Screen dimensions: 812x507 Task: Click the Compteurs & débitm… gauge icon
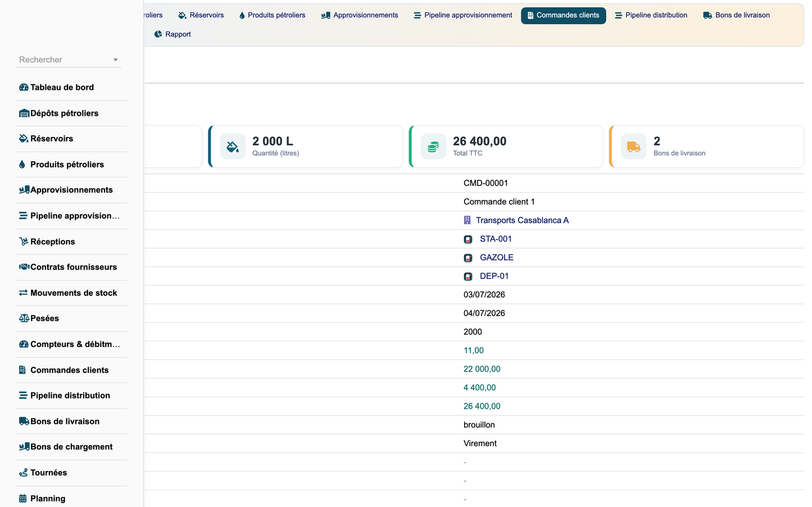click(24, 344)
